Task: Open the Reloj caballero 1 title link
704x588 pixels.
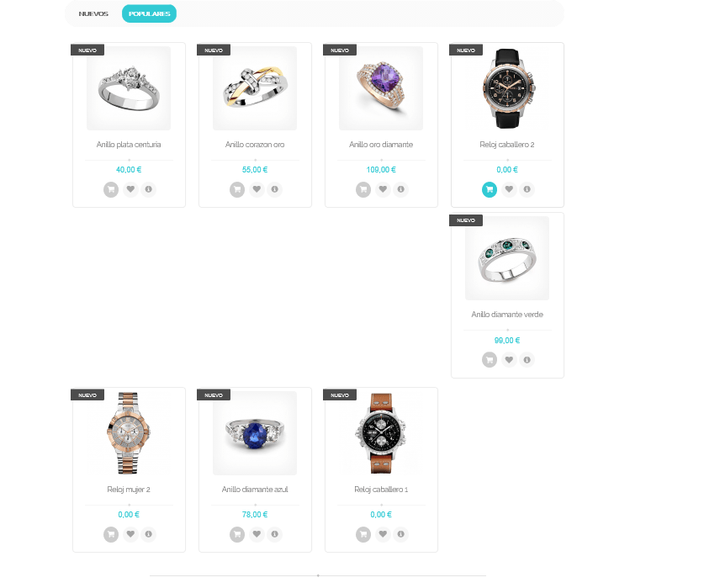Action: 381,490
